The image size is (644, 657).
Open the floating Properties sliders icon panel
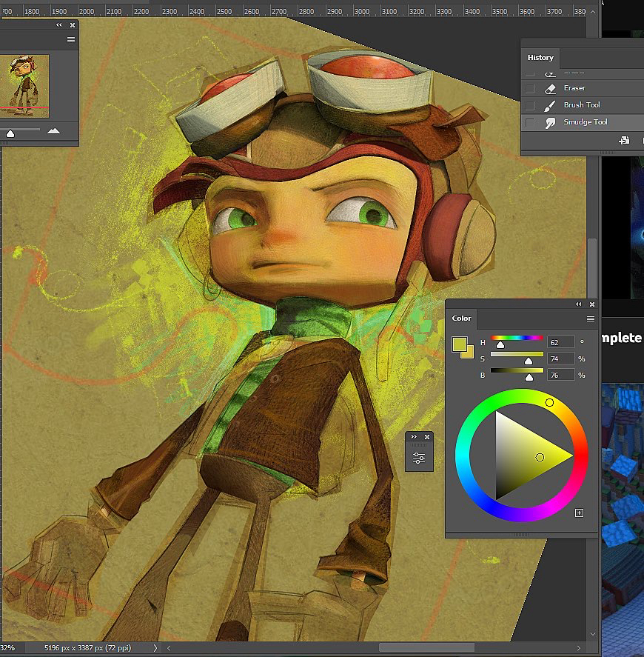point(419,458)
